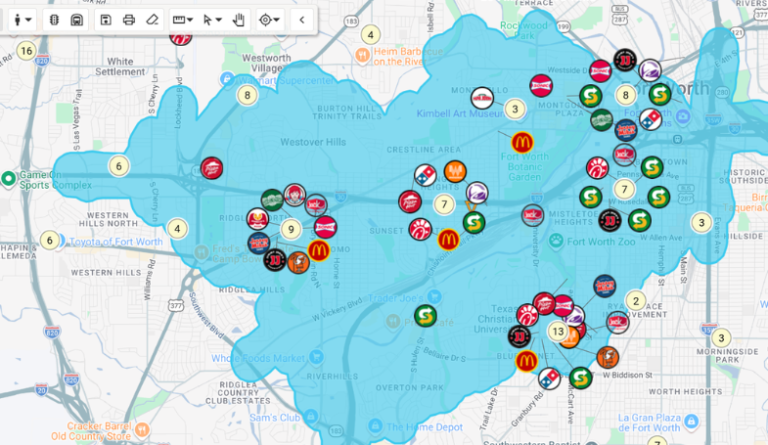Image resolution: width=768 pixels, height=445 pixels.
Task: Click the Jack in the Box marker at Mistletoe Heights
Action: 532,215
